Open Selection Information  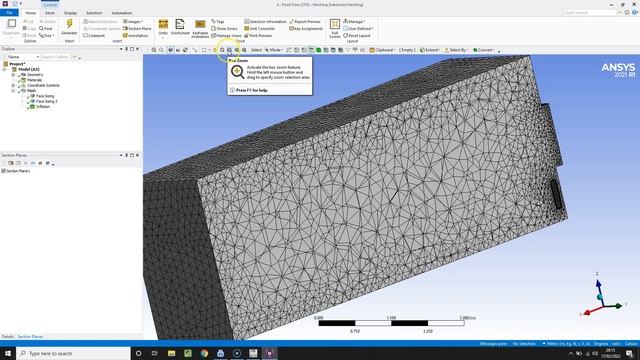click(265, 21)
